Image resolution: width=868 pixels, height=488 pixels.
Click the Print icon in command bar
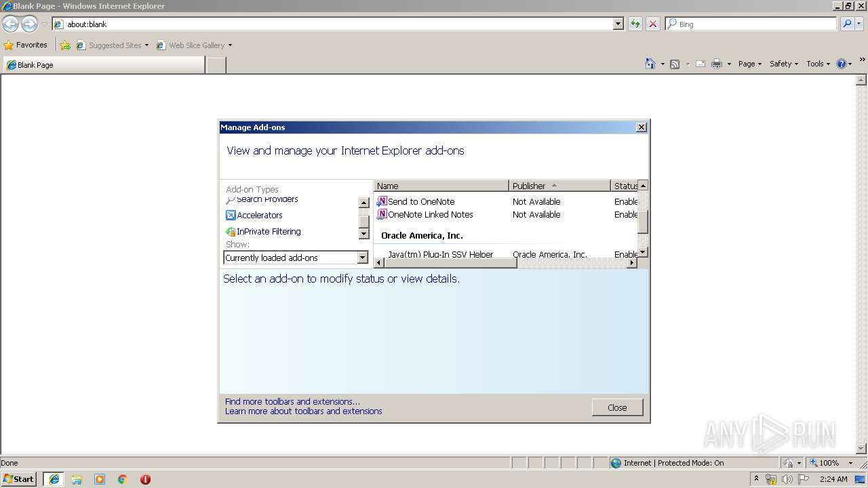[x=717, y=64]
